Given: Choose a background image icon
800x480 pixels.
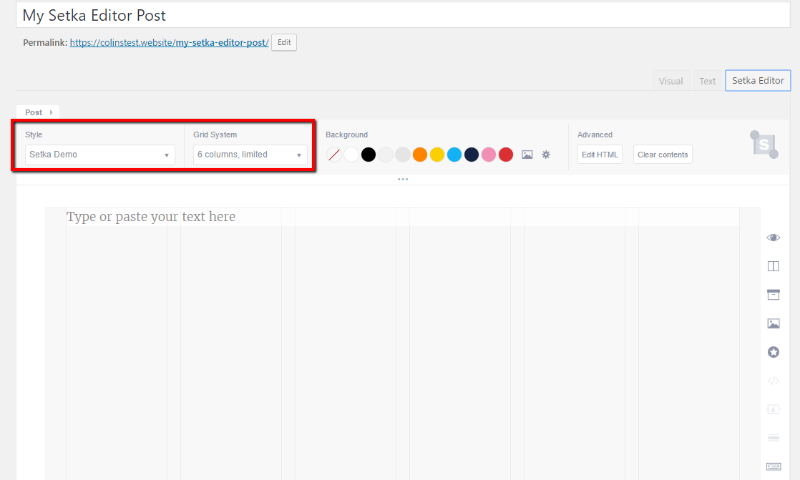Looking at the screenshot, I should (x=527, y=155).
